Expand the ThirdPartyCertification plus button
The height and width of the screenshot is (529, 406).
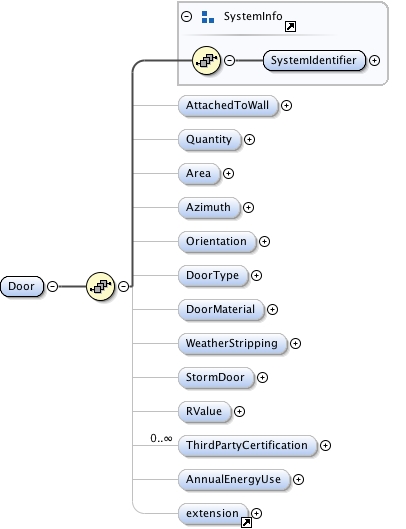point(325,445)
